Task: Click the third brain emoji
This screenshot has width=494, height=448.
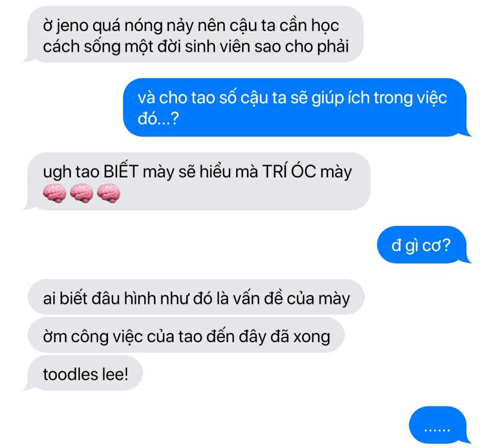Action: pos(108,193)
